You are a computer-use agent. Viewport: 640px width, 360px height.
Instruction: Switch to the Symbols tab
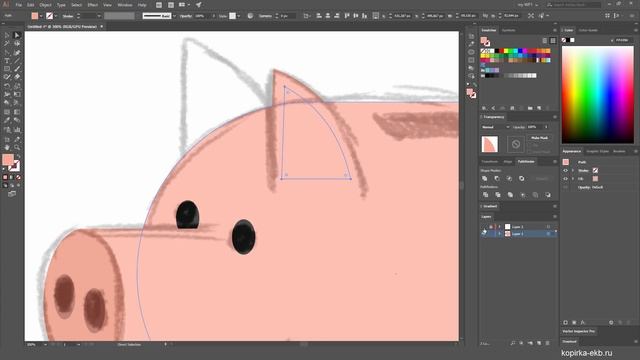pos(509,30)
